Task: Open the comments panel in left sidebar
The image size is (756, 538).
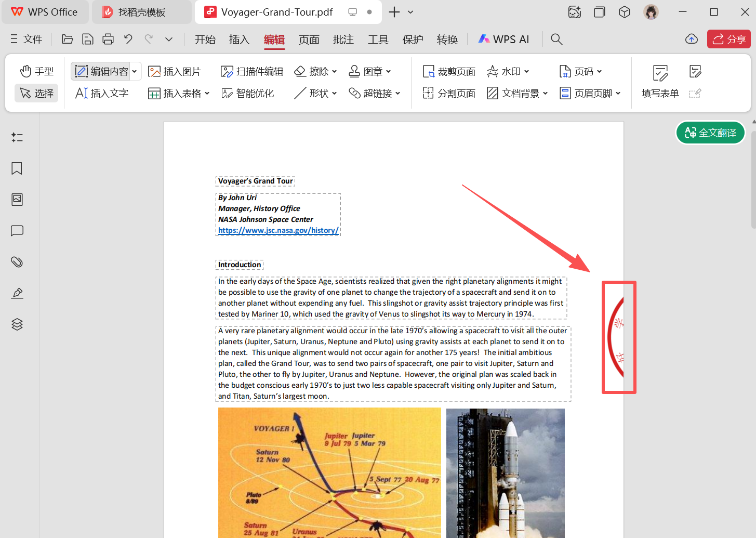Action: pyautogui.click(x=17, y=231)
